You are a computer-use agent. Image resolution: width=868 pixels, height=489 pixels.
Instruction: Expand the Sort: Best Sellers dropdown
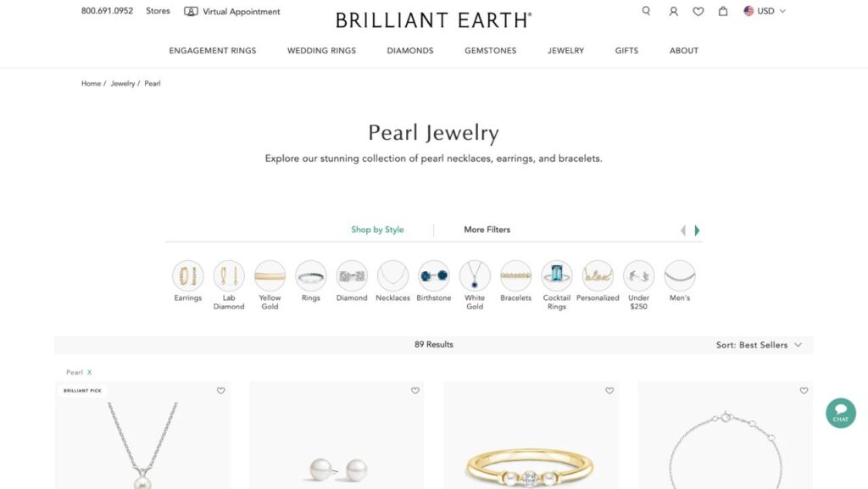pos(759,345)
